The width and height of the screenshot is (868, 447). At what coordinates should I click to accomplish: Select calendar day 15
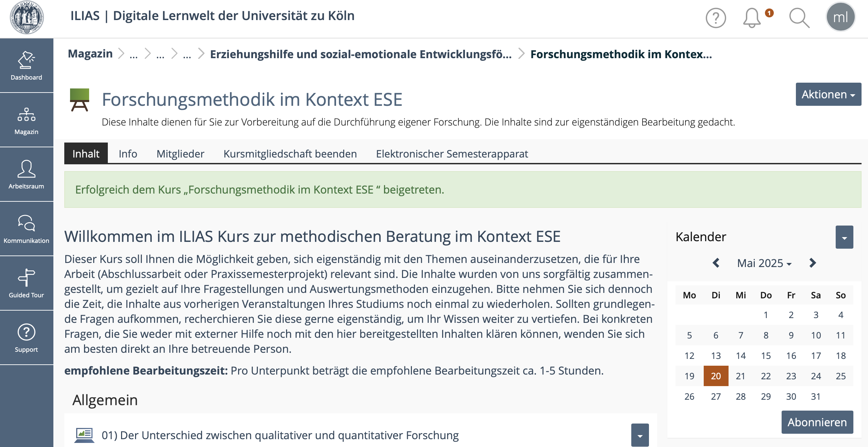click(766, 355)
